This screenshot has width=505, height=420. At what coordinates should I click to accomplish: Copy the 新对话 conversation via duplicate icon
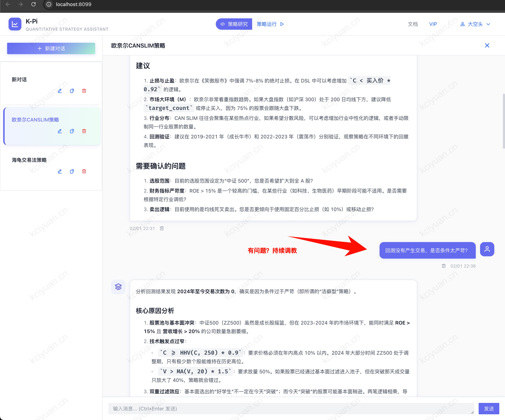coord(72,91)
